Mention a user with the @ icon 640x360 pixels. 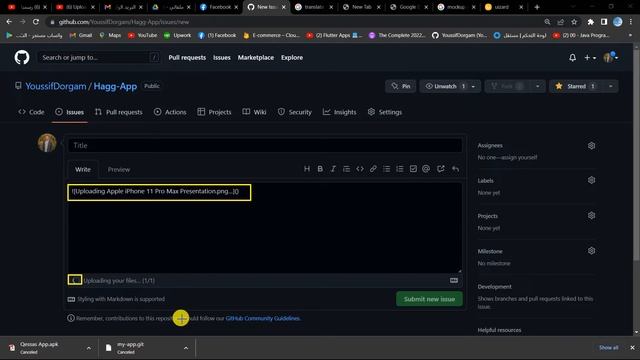pyautogui.click(x=426, y=169)
